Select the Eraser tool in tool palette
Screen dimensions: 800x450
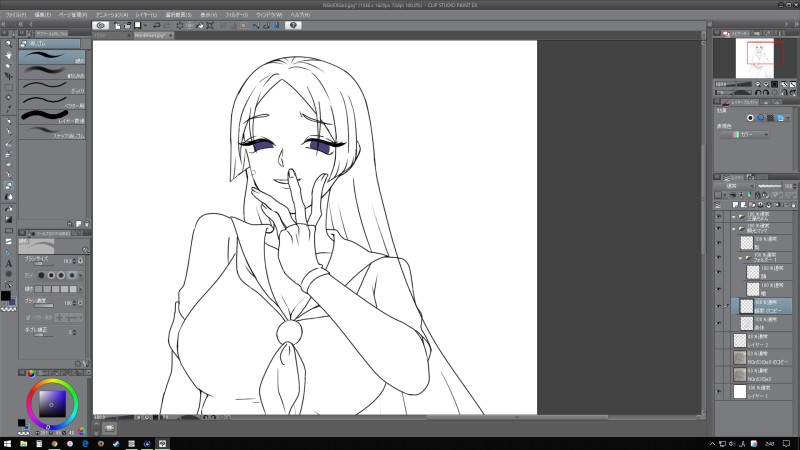pyautogui.click(x=9, y=186)
